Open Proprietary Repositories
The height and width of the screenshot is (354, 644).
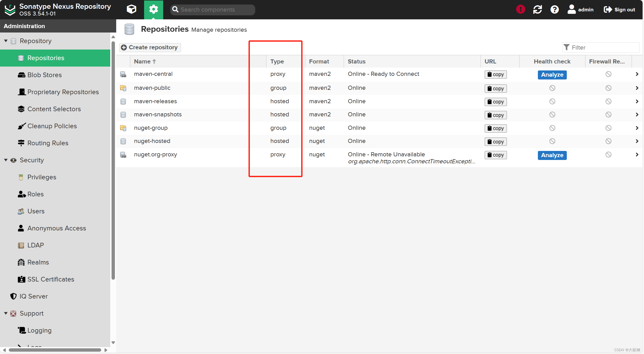tap(55, 92)
